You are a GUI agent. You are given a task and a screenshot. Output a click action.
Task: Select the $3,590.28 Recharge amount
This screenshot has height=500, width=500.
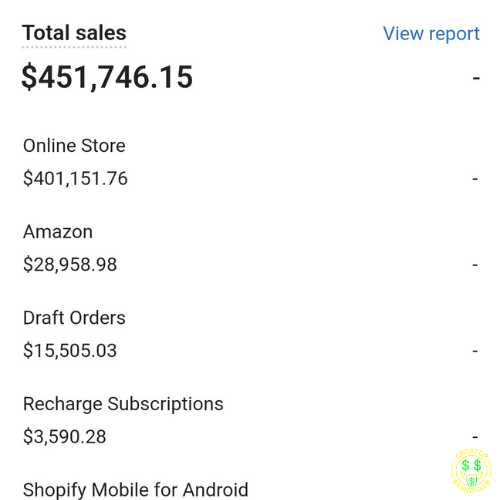click(65, 437)
